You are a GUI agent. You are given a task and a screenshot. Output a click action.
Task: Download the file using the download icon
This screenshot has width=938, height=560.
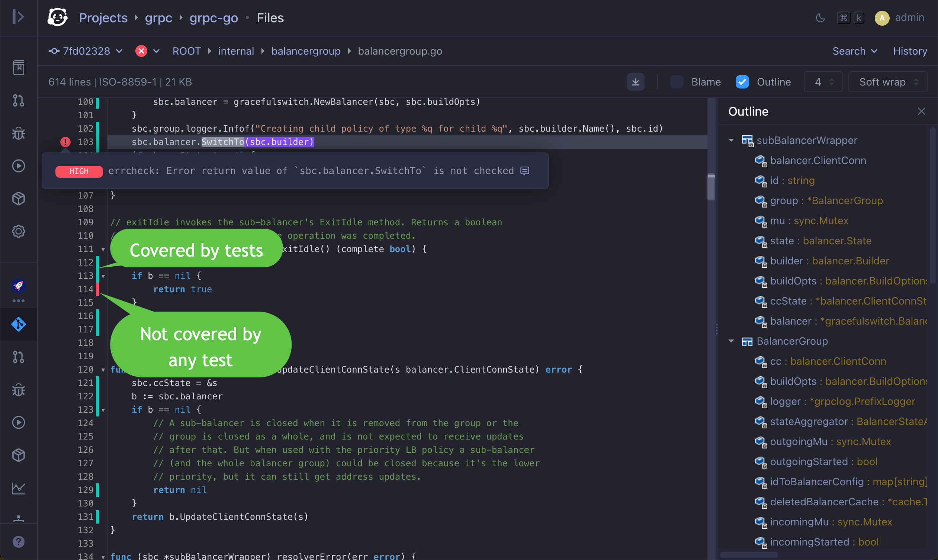(635, 81)
